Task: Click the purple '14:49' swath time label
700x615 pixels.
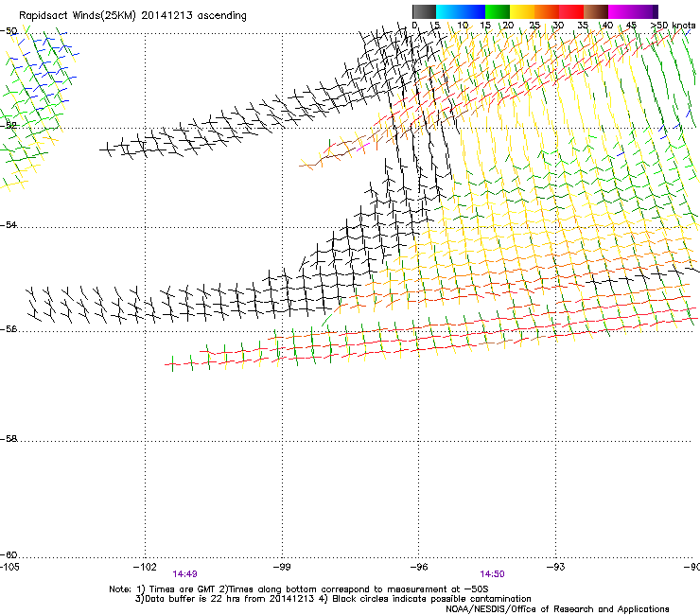Action: click(184, 574)
